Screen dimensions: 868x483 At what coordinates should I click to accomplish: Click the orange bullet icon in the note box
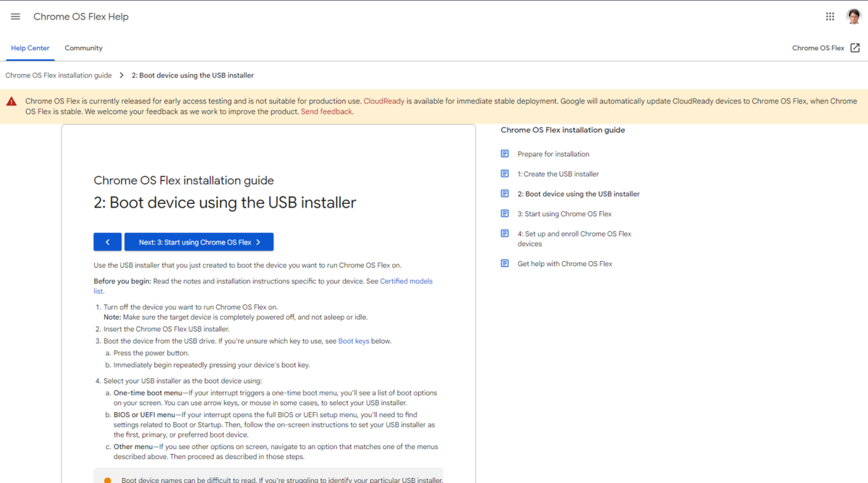coord(108,480)
